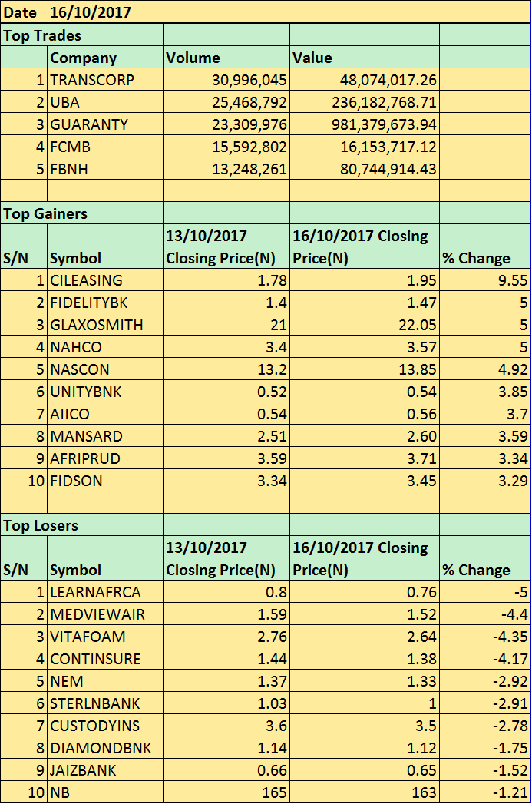Click the Top Gainers header cell
Viewport: 532px width, 804px height.
[x=82, y=213]
